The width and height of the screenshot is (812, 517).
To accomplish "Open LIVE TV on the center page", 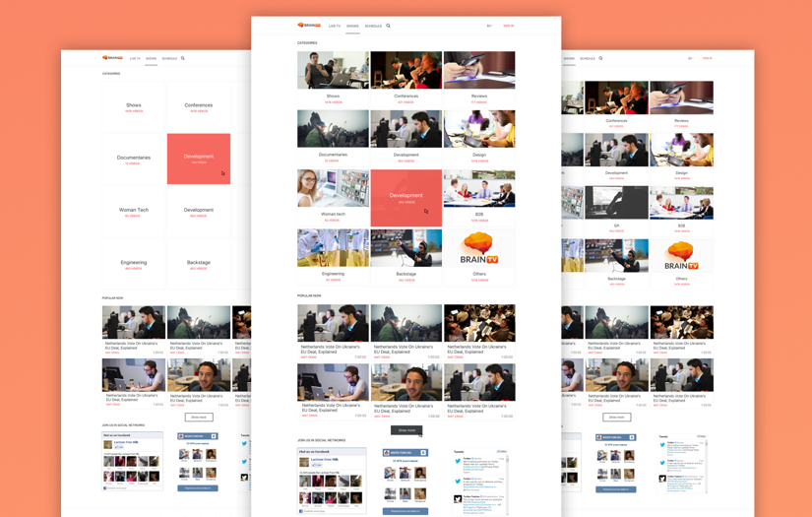I will (x=335, y=26).
